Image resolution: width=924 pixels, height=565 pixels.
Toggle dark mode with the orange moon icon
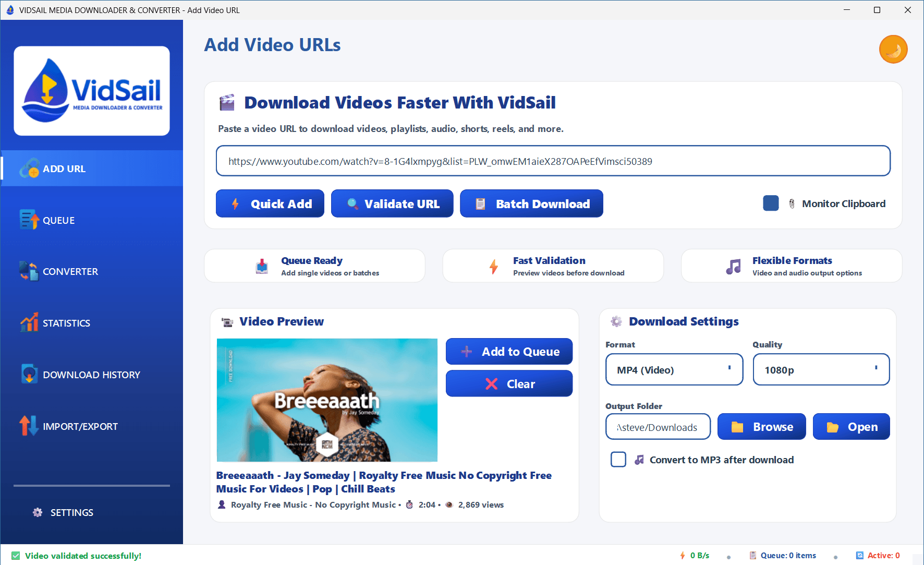[893, 50]
